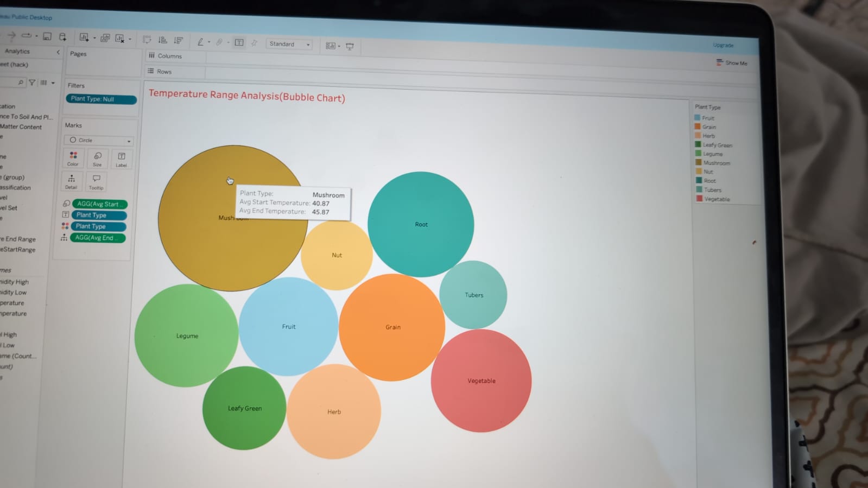Click the e End Range field in the data pane
Image resolution: width=868 pixels, height=488 pixels.
(18, 239)
